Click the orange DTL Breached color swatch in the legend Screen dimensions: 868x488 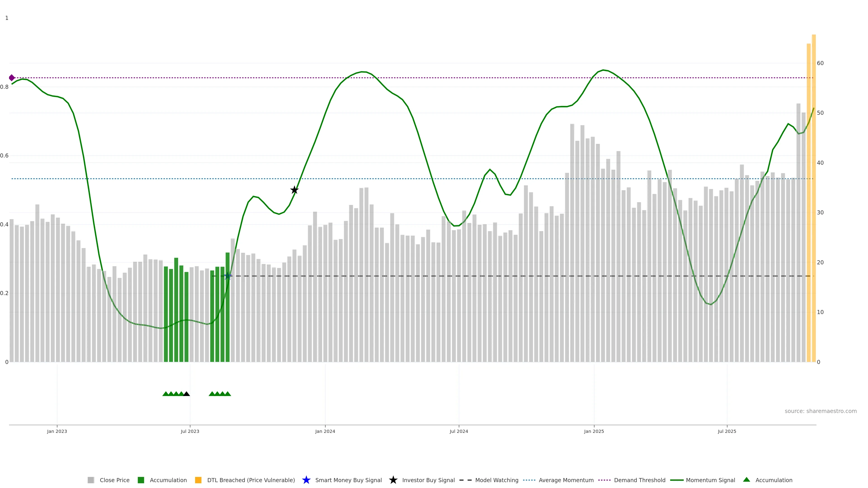click(198, 480)
